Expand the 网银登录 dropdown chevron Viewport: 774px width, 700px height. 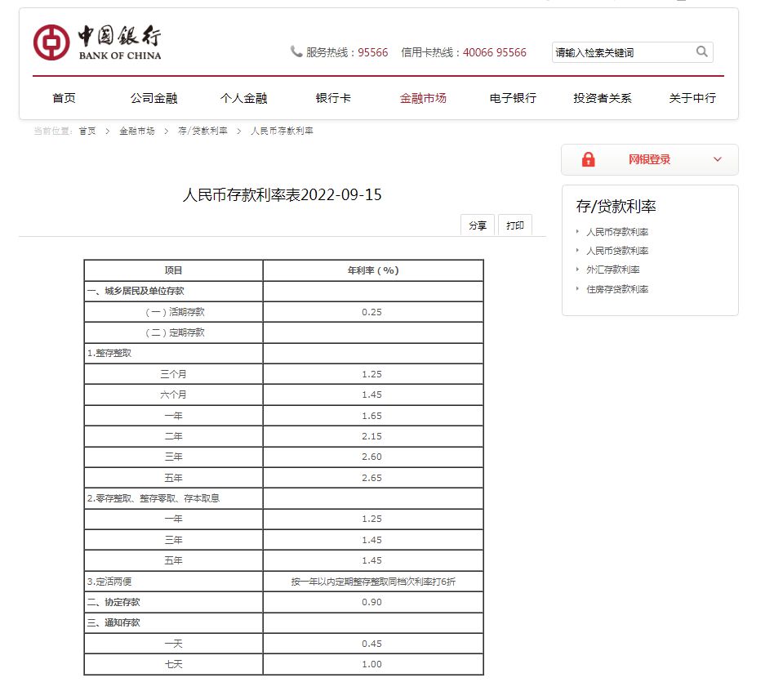click(x=717, y=159)
